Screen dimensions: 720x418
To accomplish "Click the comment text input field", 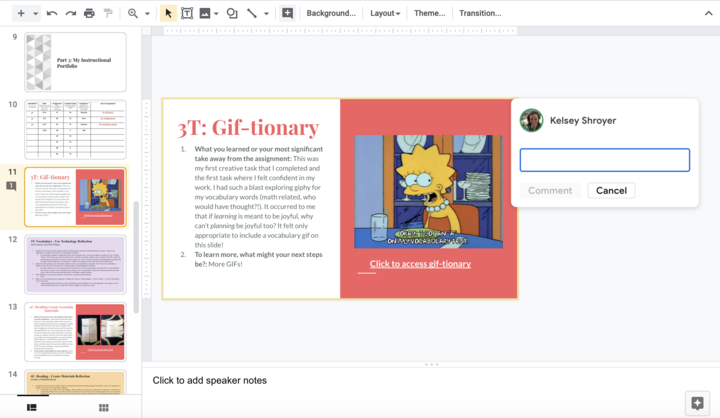I will [604, 160].
